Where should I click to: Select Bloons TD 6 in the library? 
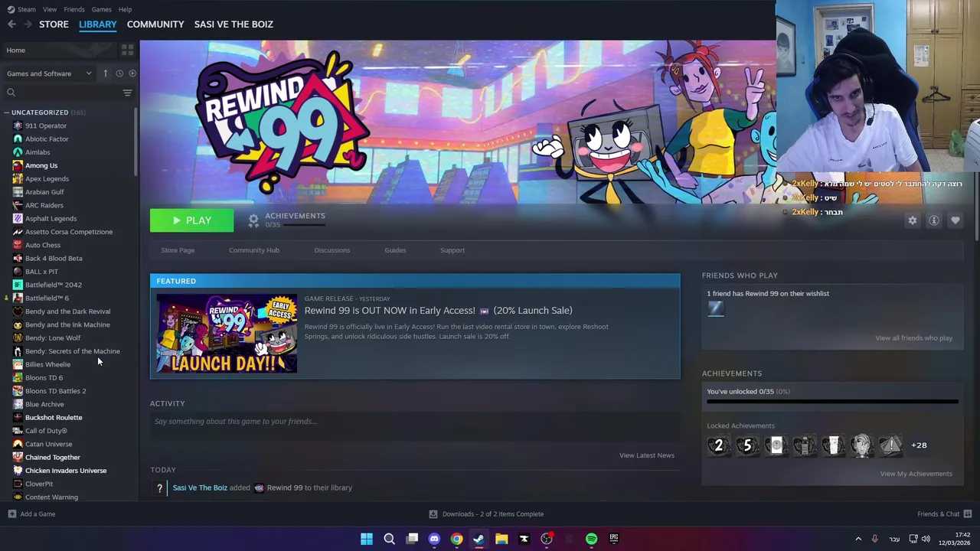coord(44,377)
